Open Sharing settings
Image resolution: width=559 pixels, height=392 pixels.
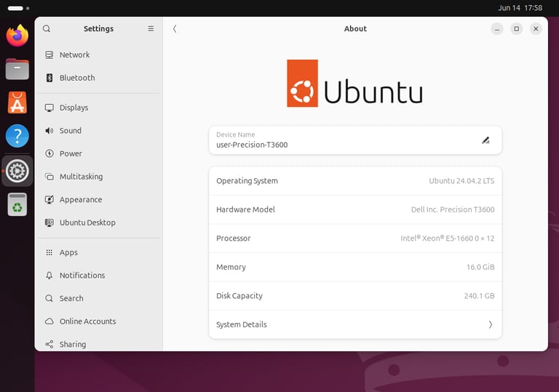tap(99, 344)
